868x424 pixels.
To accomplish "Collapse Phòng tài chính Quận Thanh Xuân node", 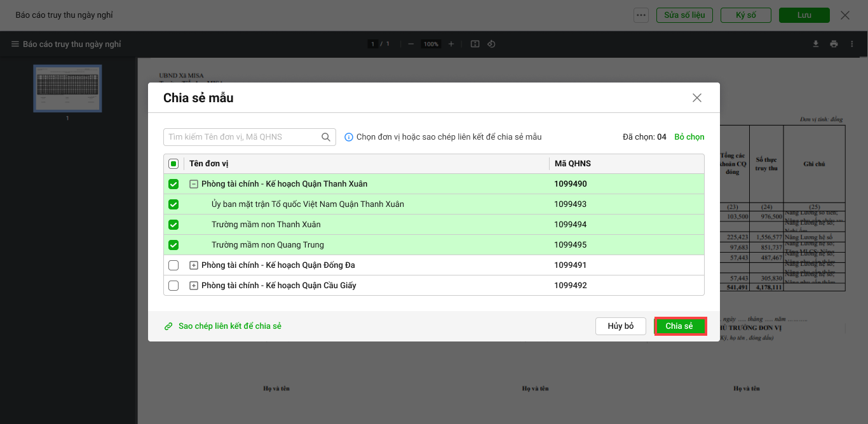I will point(194,184).
